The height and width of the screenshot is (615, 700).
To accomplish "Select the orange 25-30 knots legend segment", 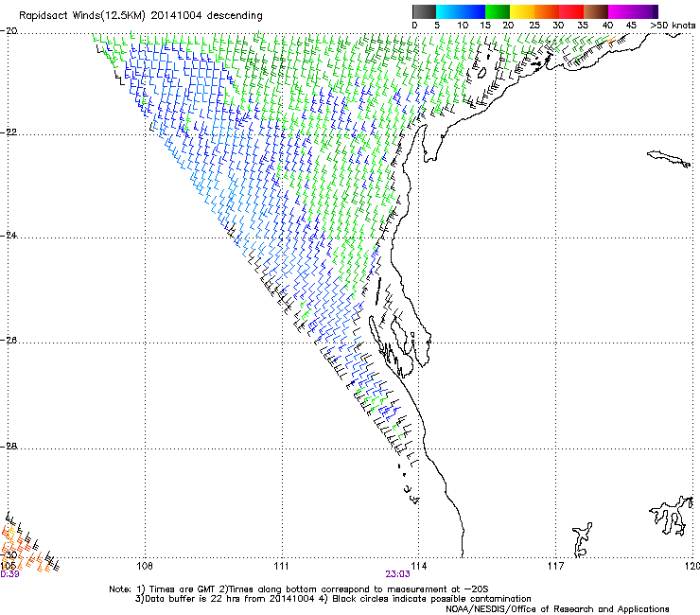I will coord(547,11).
